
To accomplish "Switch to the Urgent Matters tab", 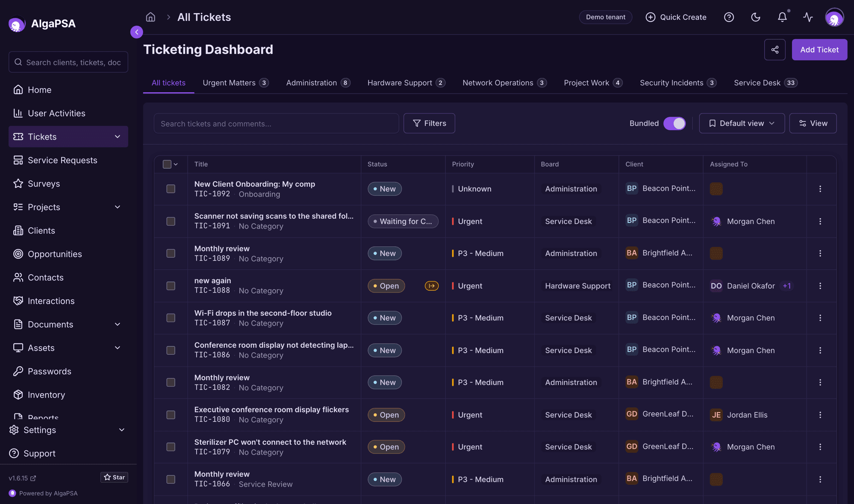I will click(236, 83).
